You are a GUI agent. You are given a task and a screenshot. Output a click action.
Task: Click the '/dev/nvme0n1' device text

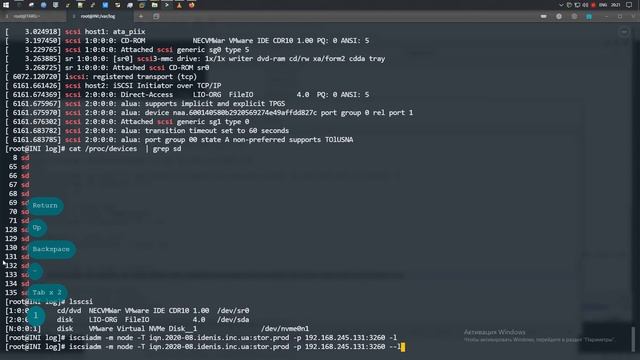(285, 329)
